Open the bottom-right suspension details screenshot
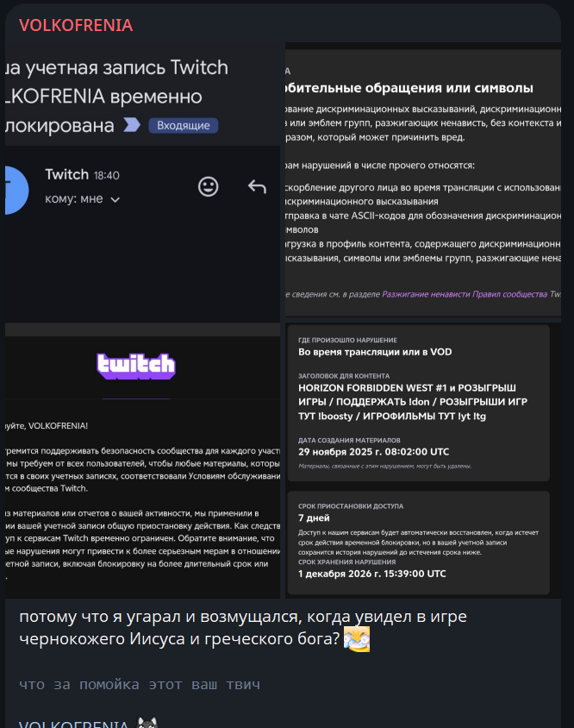Viewport: 574px width, 728px height. (x=423, y=460)
